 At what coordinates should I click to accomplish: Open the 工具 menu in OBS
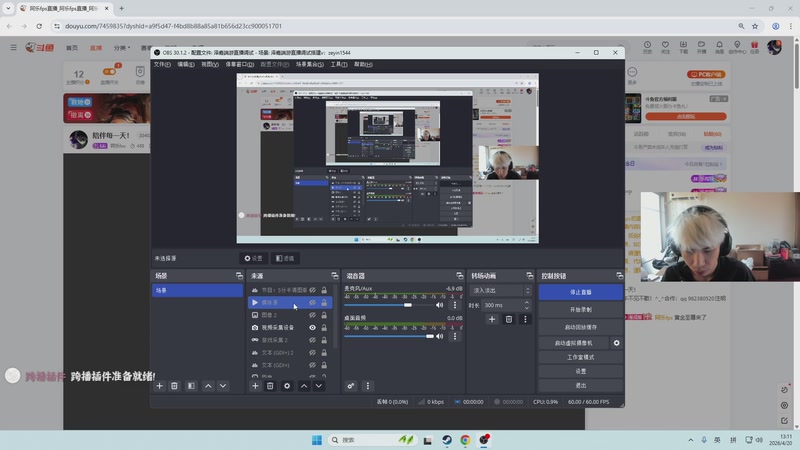pyautogui.click(x=339, y=64)
